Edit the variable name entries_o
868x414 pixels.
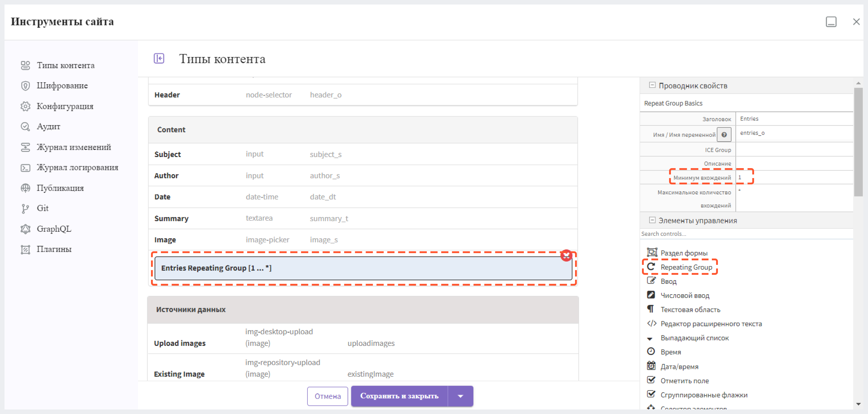point(794,133)
